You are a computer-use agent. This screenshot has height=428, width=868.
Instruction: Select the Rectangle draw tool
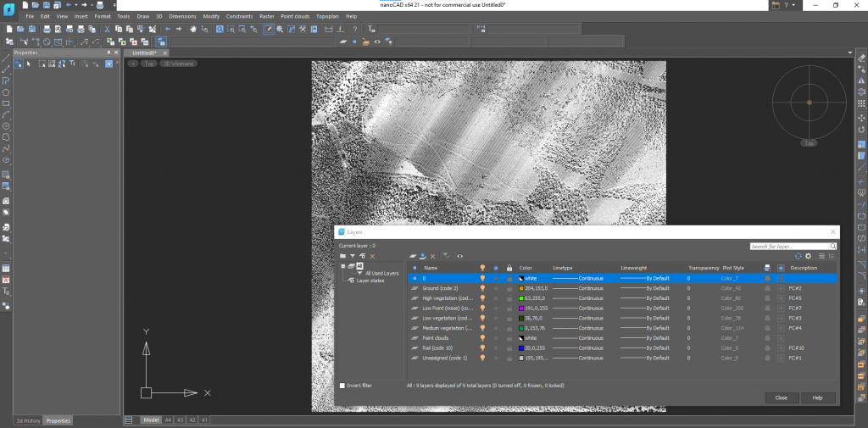click(6, 103)
